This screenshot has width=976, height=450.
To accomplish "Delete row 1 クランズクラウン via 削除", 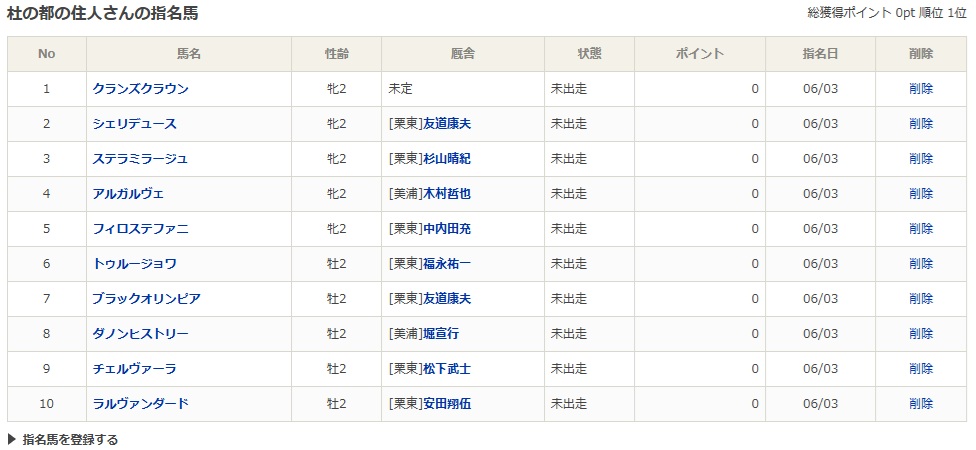I will tap(920, 89).
